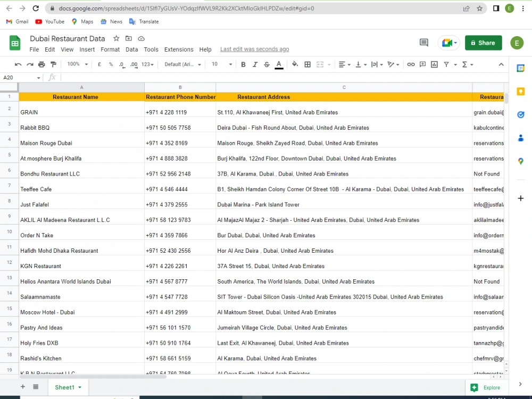This screenshot has width=532, height=399.
Task: Click the Undo icon in toolbar
Action: point(18,64)
